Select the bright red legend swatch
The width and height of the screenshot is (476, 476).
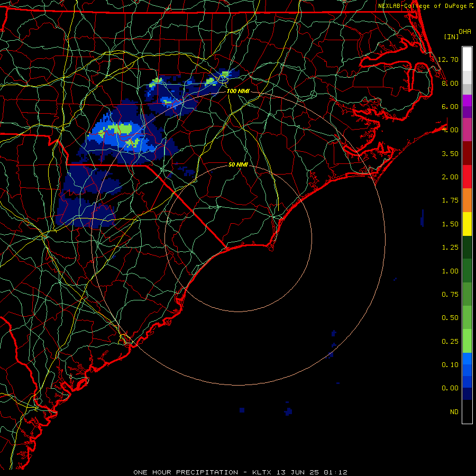pyautogui.click(x=467, y=177)
